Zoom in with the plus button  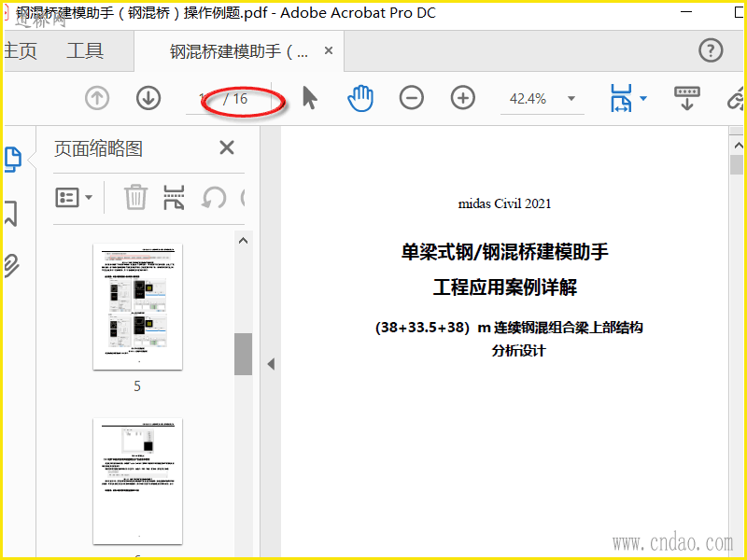tap(463, 98)
